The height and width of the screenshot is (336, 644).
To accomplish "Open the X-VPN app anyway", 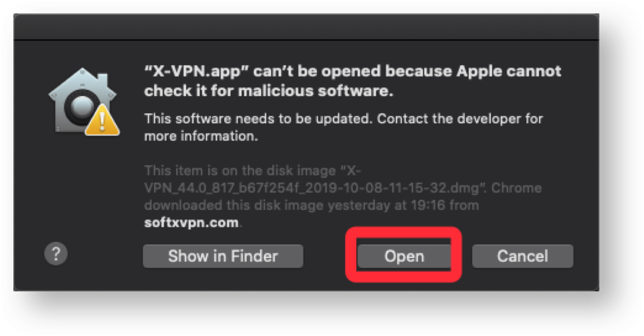I will pyautogui.click(x=404, y=256).
